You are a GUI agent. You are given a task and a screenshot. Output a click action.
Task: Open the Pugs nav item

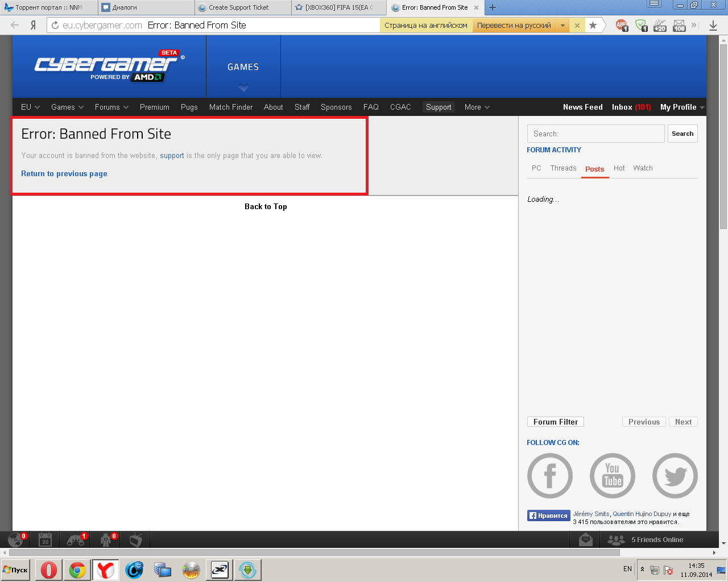click(x=189, y=107)
